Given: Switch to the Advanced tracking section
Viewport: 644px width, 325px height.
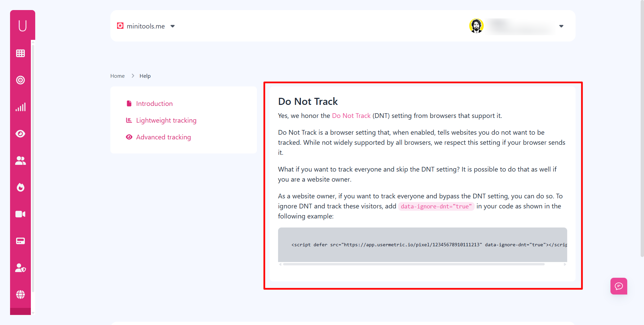Looking at the screenshot, I should click(163, 137).
